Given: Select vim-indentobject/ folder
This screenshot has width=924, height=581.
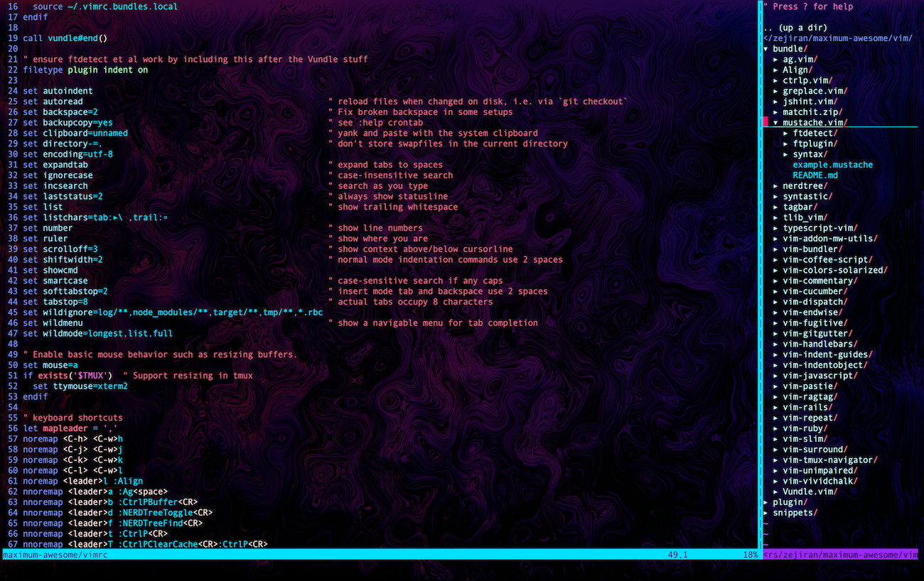Looking at the screenshot, I should (x=825, y=365).
